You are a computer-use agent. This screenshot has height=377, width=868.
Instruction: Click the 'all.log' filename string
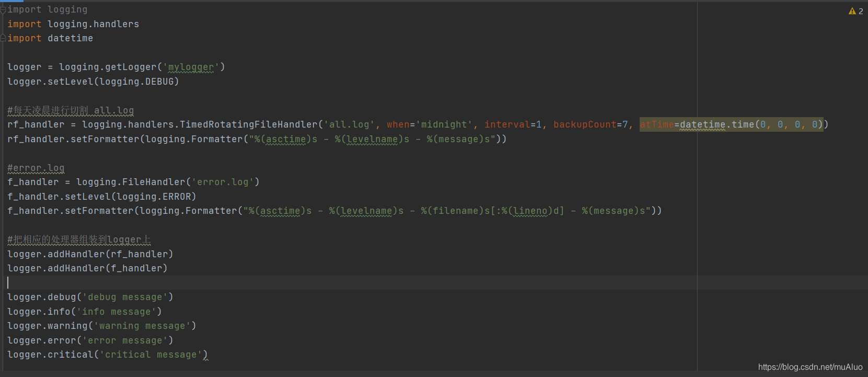(x=349, y=124)
